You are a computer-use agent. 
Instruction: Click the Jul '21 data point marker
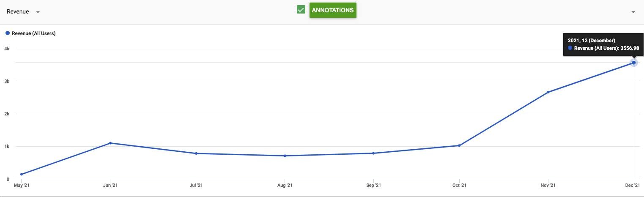coord(196,153)
